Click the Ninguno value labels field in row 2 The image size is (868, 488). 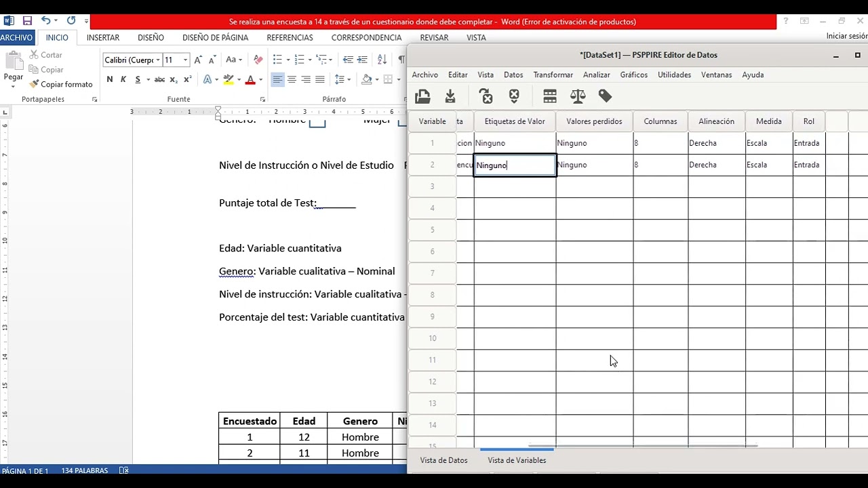coord(515,165)
